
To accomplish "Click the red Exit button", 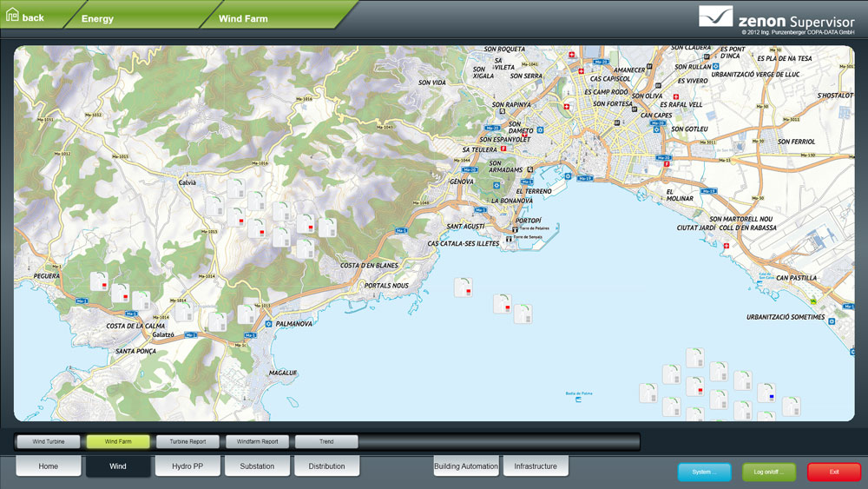I will tap(833, 472).
